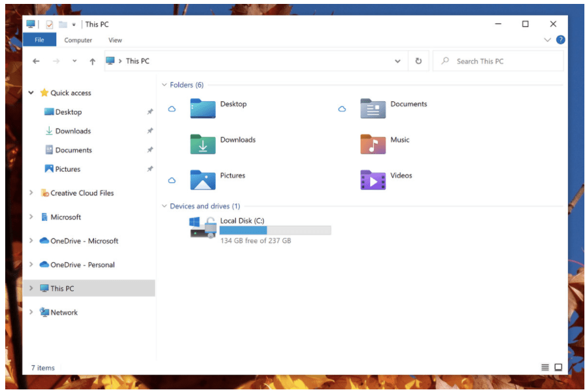Open the Downloads folder with green icon
Image resolution: width=587 pixels, height=392 pixels.
pos(203,144)
